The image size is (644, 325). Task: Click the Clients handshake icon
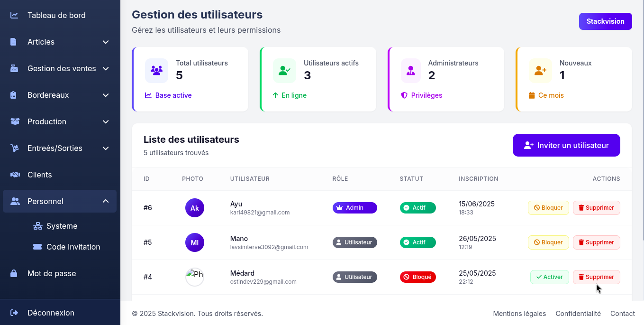click(15, 175)
